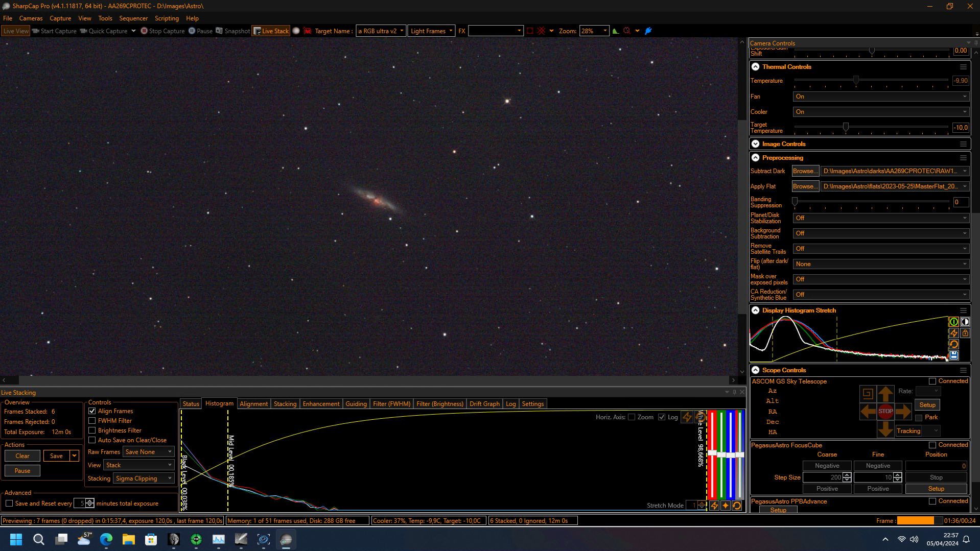Click the Pause capture icon in toolbar
Image resolution: width=980 pixels, height=551 pixels.
click(192, 31)
